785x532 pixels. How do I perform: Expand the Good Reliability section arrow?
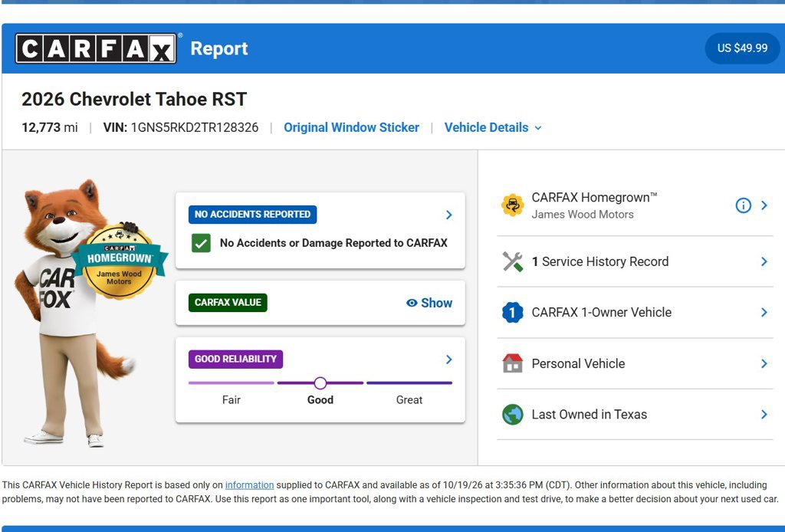(x=449, y=360)
